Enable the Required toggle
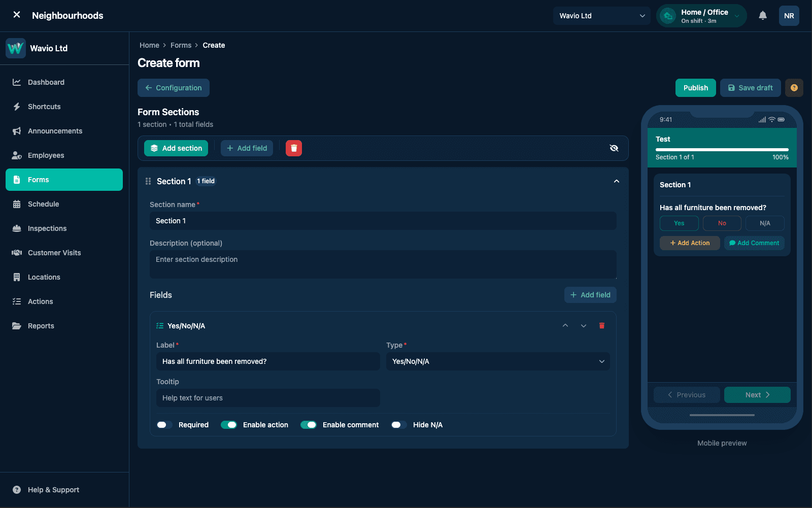This screenshot has width=812, height=508. 164,425
